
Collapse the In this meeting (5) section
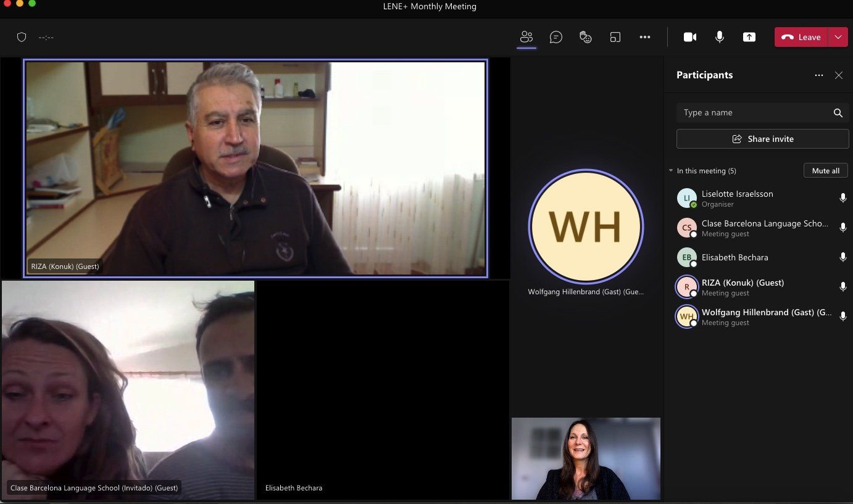[x=671, y=171]
